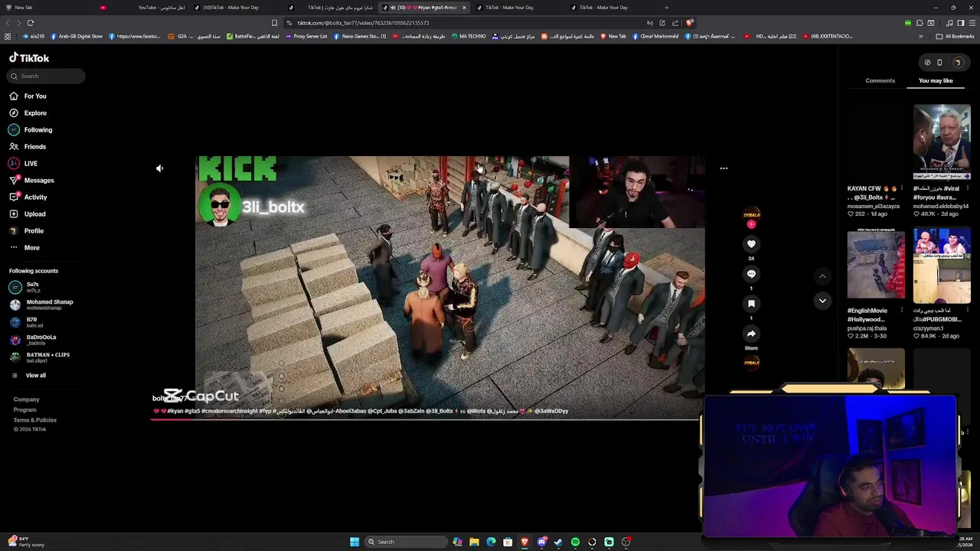Image resolution: width=980 pixels, height=551 pixels.
Task: Bookmark the video to favorites
Action: click(751, 304)
